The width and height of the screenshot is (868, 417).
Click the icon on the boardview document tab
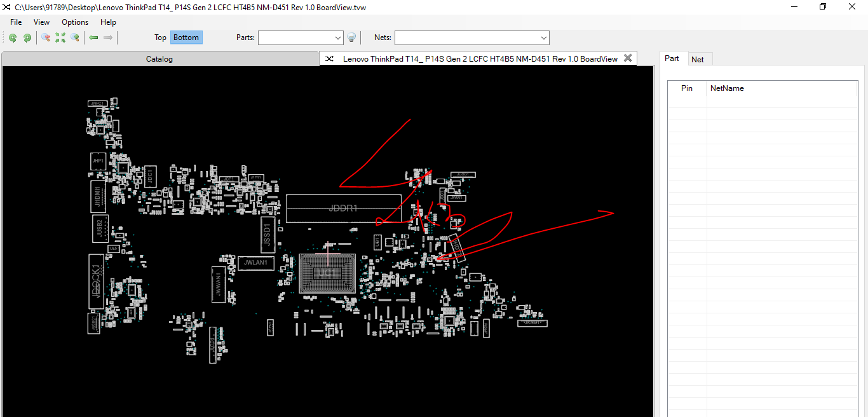(x=329, y=58)
